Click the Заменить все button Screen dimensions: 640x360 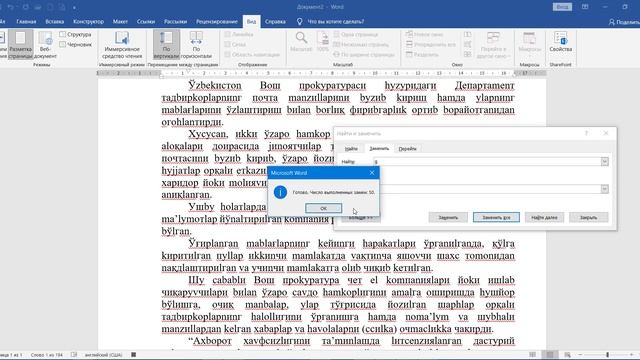(496, 218)
